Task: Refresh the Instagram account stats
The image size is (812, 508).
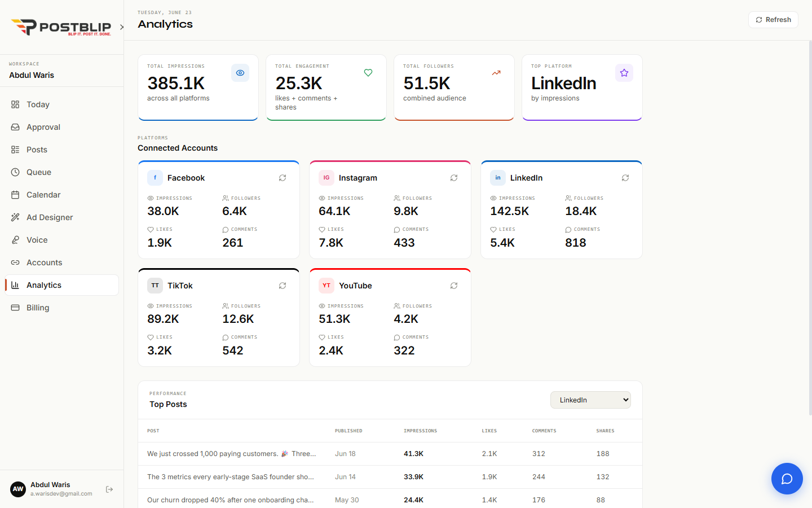Action: click(x=454, y=178)
